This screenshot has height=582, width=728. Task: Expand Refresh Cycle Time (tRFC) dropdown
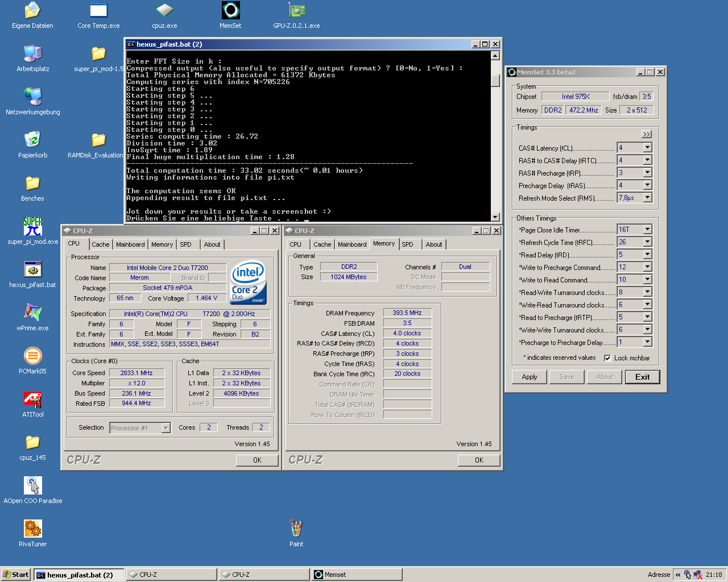point(647,242)
